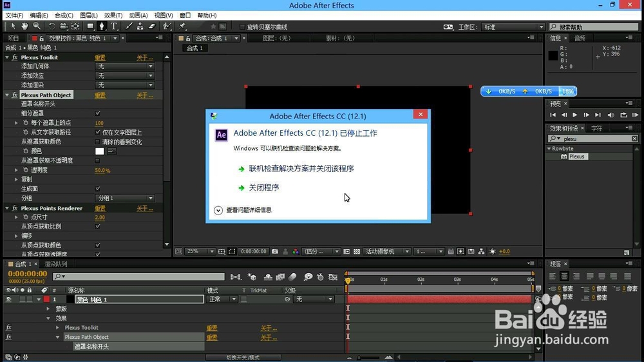
Task: Open 合成(C) menu
Action: point(64,15)
